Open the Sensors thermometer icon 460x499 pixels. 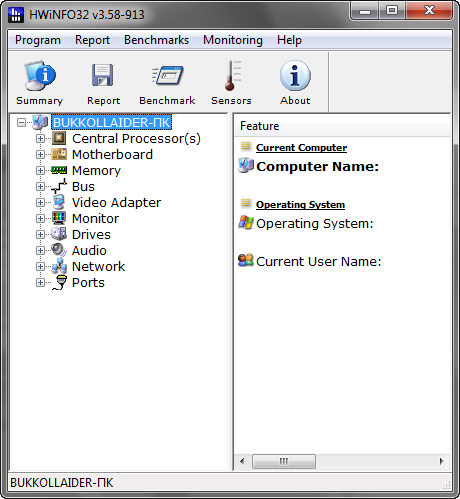[232, 75]
